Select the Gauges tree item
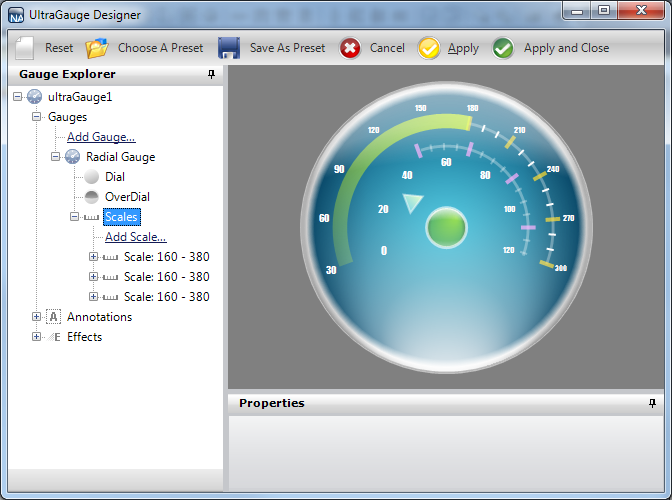The height and width of the screenshot is (500, 672). [67, 117]
